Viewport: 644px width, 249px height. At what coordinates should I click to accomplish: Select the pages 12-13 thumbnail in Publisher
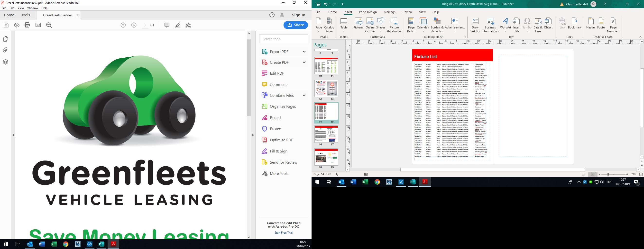coord(326,89)
